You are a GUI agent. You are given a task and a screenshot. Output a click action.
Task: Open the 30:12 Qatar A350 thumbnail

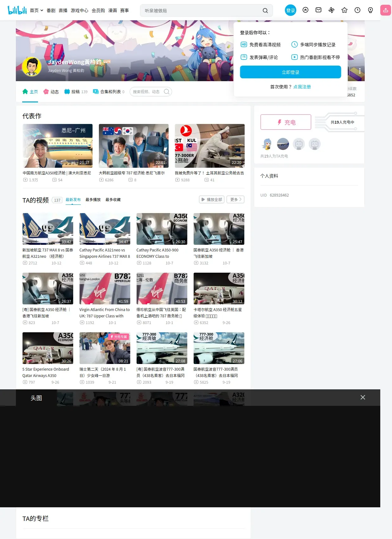coord(219,289)
